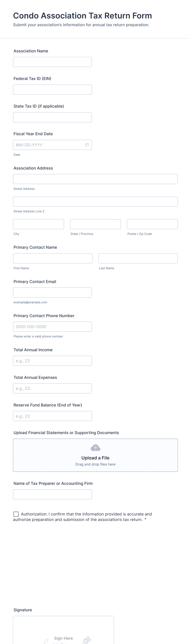Focus the State / Province field
Screen dimensions: 189x644
pyautogui.click(x=95, y=224)
